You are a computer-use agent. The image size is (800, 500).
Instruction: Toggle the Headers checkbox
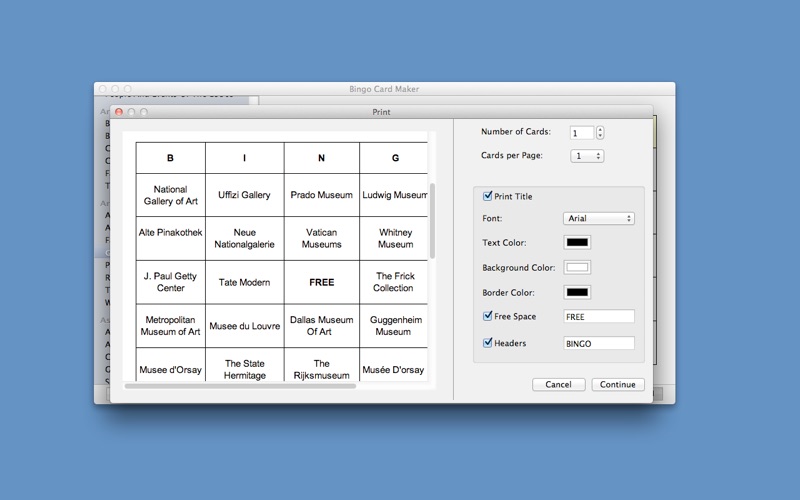tap(487, 342)
